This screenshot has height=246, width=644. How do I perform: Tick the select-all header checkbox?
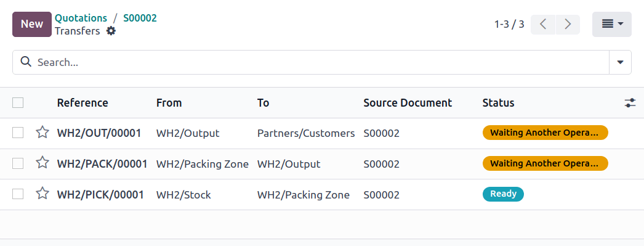click(18, 102)
